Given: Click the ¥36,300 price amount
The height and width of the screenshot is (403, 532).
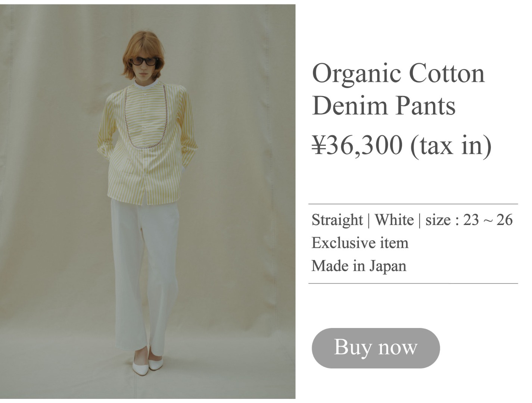Looking at the screenshot, I should [357, 145].
